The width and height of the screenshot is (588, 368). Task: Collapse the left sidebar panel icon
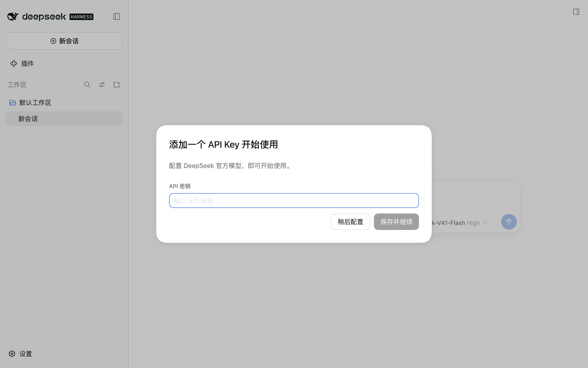[x=116, y=17]
